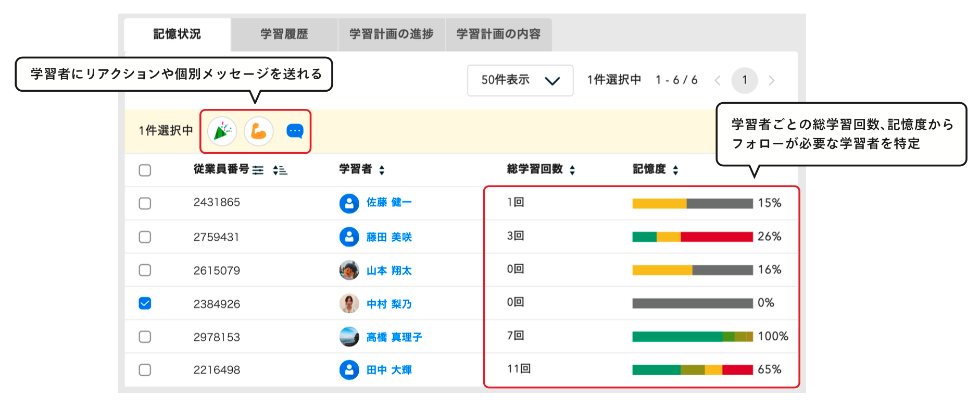Click the 学習者 column header text
Image resolution: width=980 pixels, height=407 pixels.
[356, 169]
